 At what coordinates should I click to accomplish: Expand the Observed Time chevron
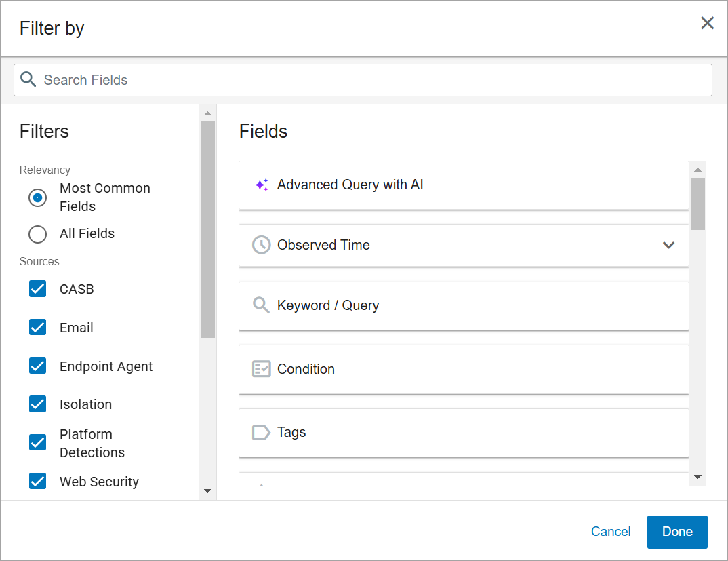[x=668, y=245]
